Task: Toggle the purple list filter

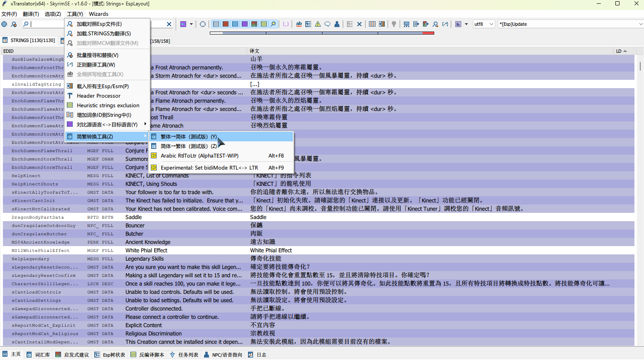Action: point(245,24)
